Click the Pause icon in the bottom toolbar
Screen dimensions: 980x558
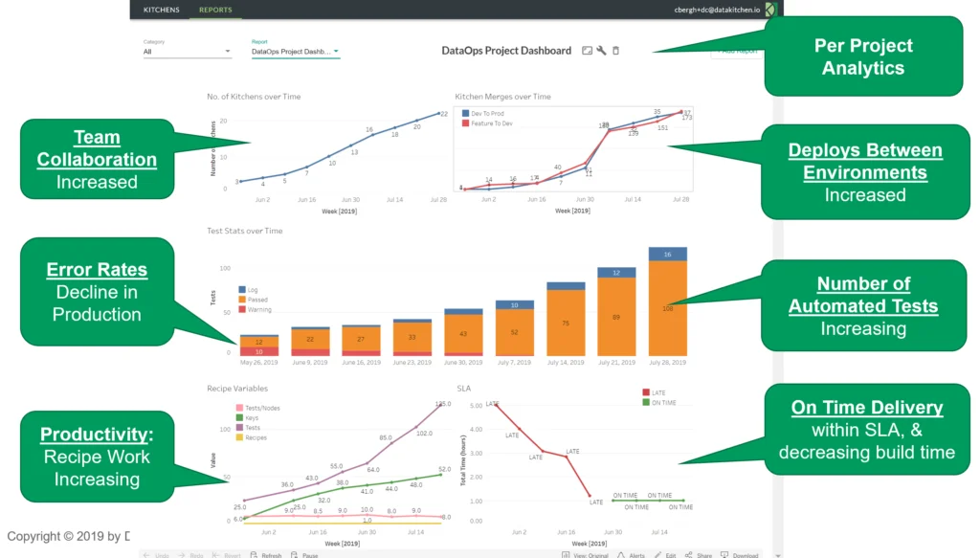303,555
